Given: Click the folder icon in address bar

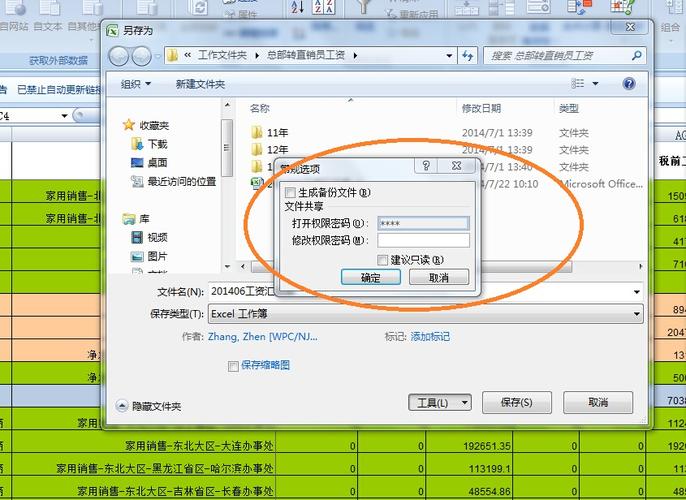Looking at the screenshot, I should pyautogui.click(x=173, y=56).
